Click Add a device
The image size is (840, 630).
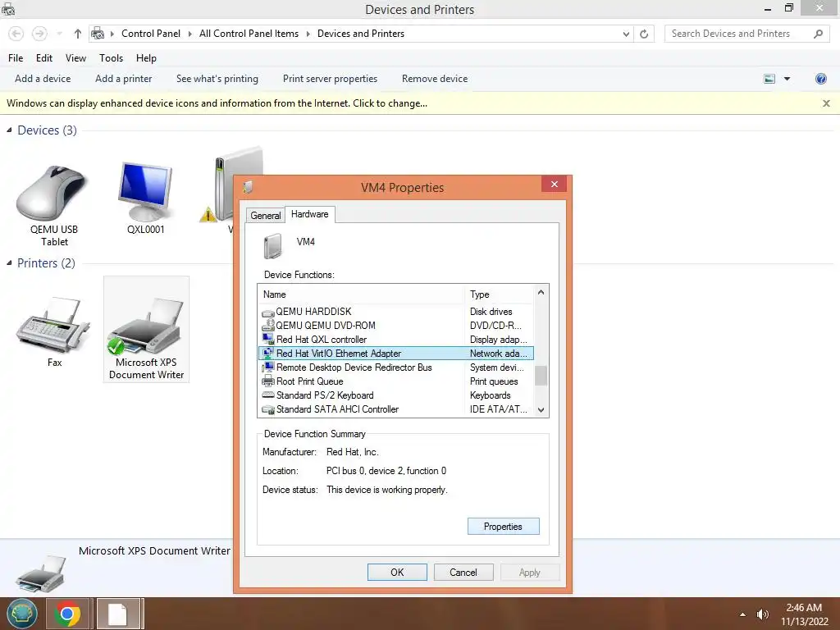click(43, 79)
